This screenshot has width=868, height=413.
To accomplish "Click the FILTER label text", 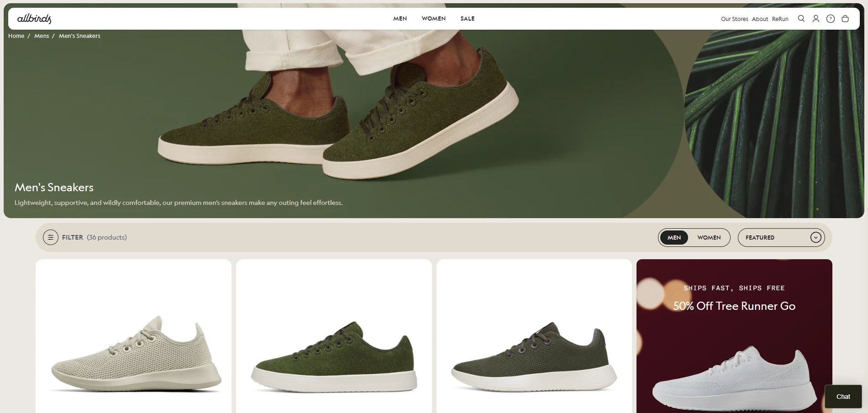I will 73,237.
